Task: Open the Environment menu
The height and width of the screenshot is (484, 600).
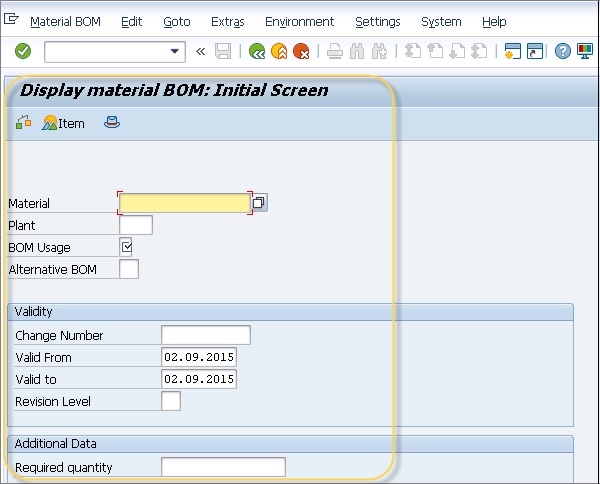Action: click(300, 22)
